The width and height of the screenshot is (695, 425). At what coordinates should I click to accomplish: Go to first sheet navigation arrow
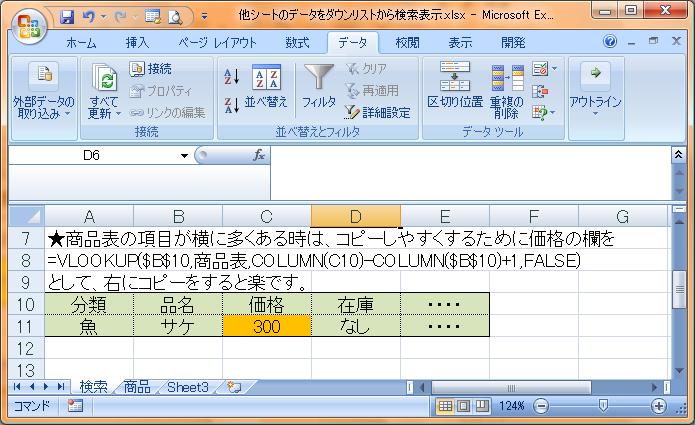[17, 387]
